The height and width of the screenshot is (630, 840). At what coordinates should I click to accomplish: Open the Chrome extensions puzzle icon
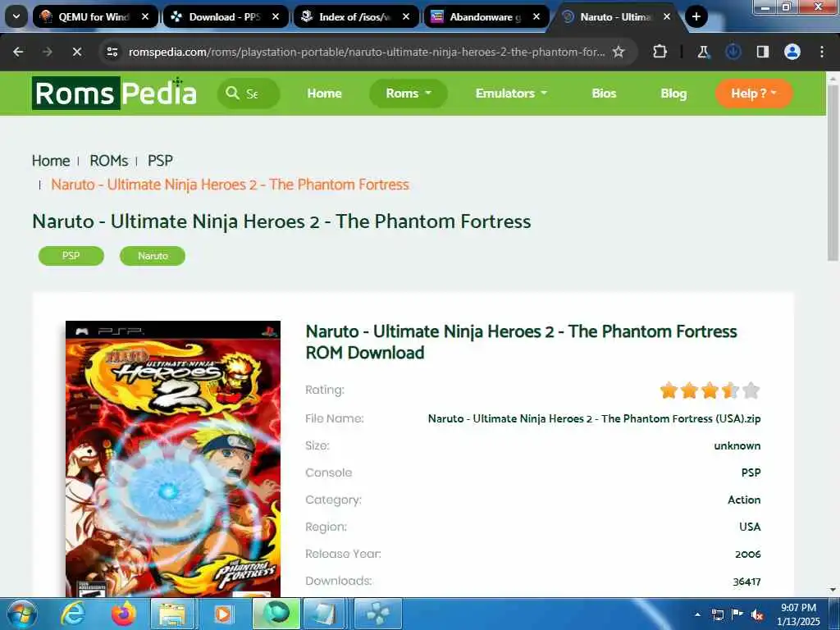[x=660, y=52]
